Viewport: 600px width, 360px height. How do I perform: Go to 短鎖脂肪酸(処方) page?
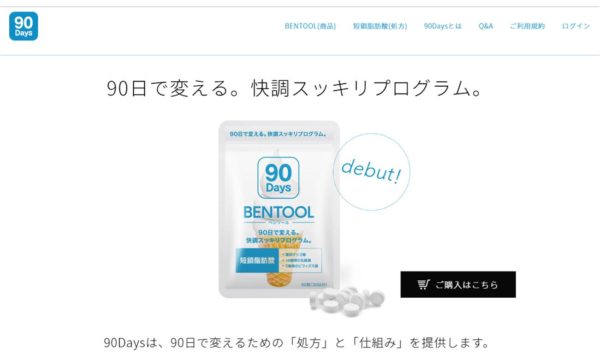(380, 26)
